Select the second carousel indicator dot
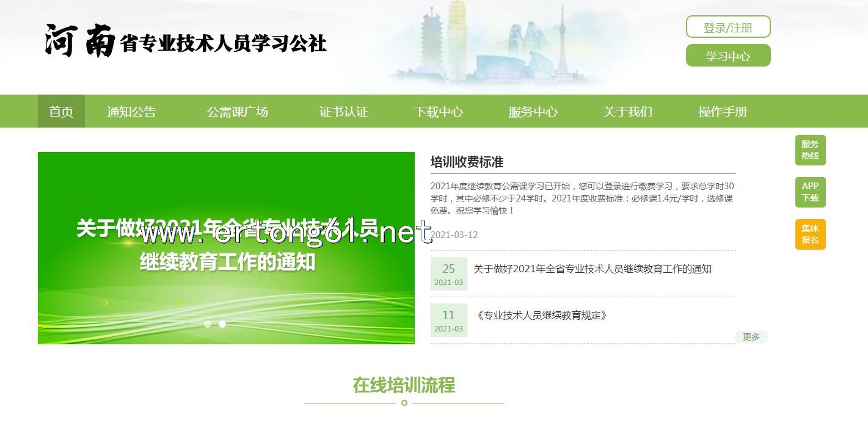The height and width of the screenshot is (423, 868). (x=222, y=324)
